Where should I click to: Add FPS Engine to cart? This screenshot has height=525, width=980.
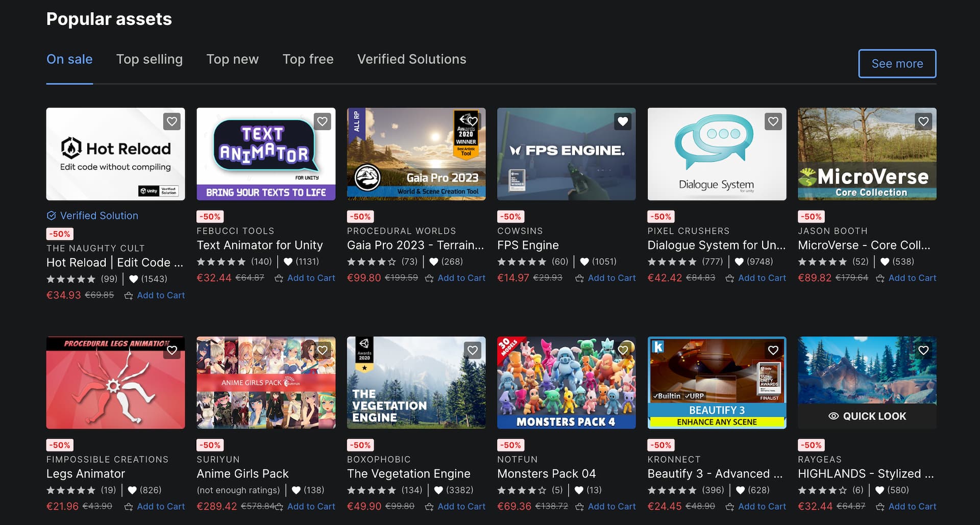coord(605,278)
